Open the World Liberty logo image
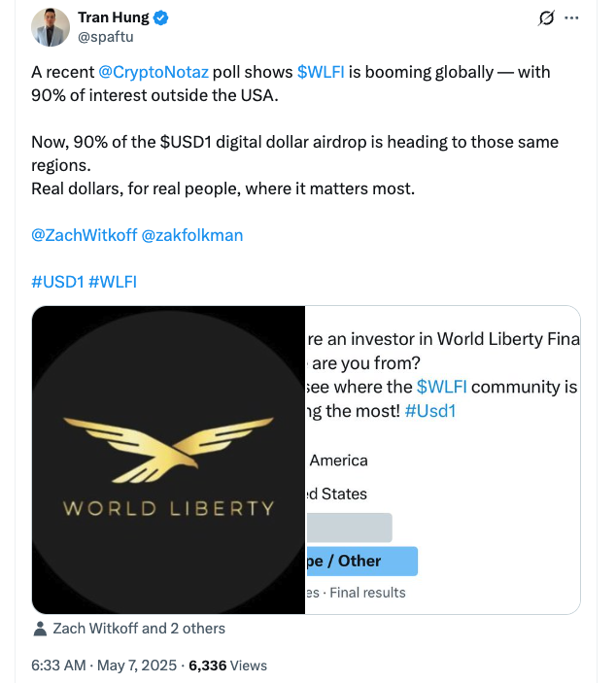 [168, 460]
